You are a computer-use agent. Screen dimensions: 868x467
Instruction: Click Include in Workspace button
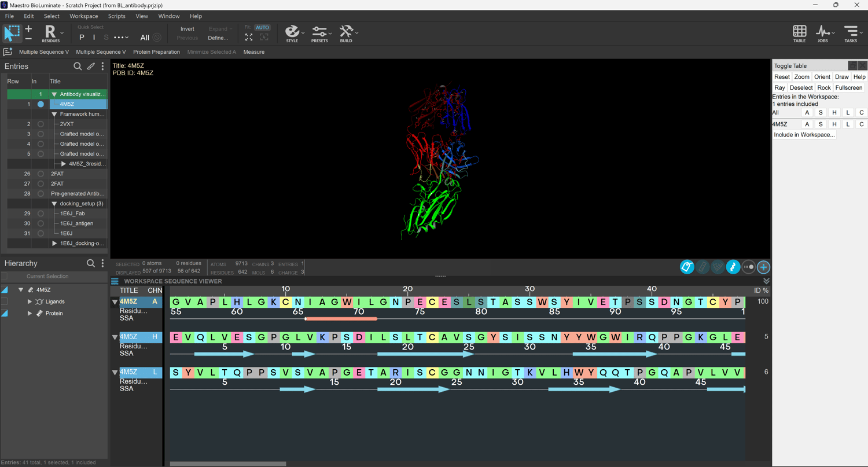coord(804,135)
